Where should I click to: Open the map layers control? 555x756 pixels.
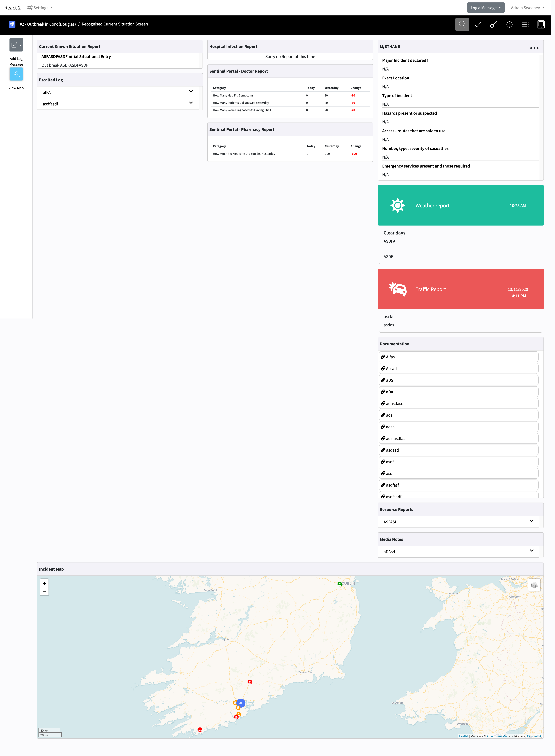pyautogui.click(x=534, y=585)
